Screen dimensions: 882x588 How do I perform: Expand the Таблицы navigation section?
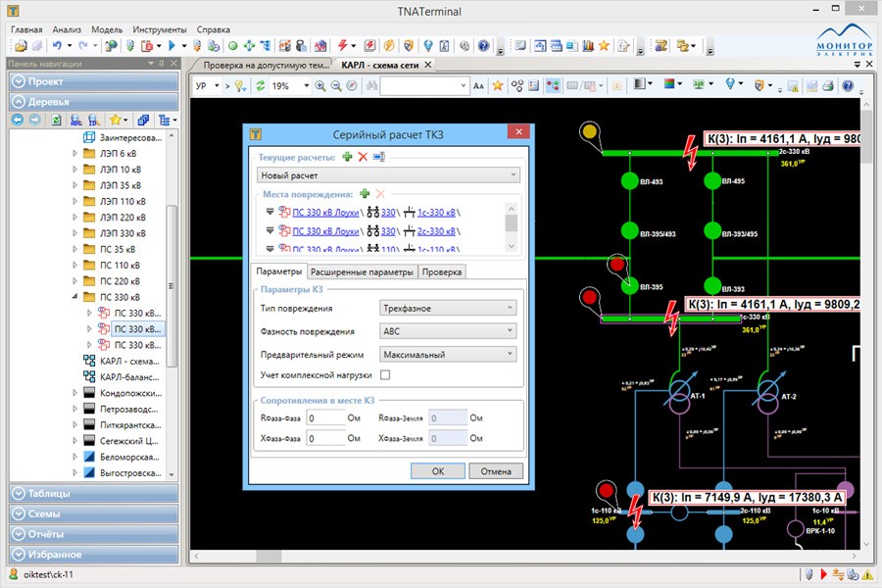pyautogui.click(x=93, y=493)
